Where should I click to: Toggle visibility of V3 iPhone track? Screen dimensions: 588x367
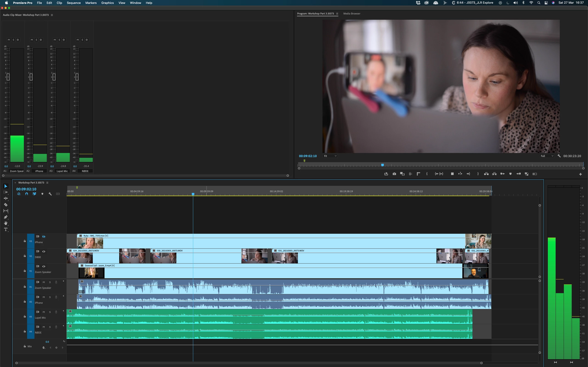coord(44,236)
